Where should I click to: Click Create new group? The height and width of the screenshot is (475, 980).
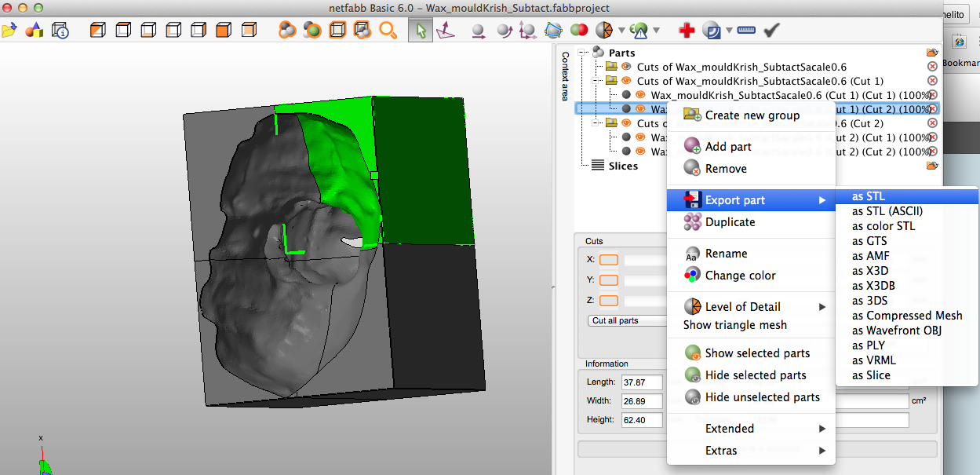pyautogui.click(x=751, y=115)
